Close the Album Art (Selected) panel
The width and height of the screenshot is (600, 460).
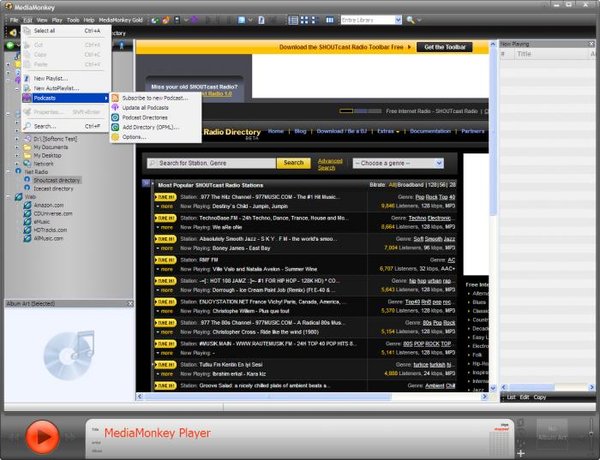(130, 303)
